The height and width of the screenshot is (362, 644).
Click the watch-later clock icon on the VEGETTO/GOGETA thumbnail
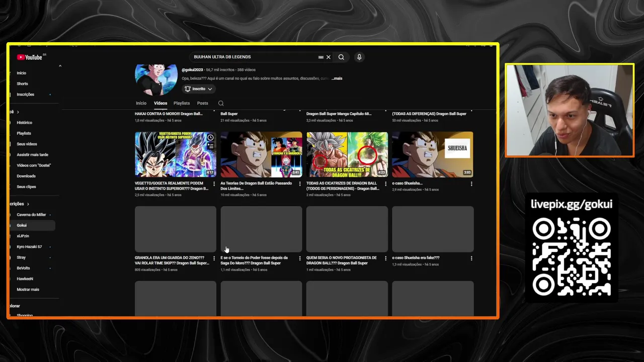click(x=210, y=138)
